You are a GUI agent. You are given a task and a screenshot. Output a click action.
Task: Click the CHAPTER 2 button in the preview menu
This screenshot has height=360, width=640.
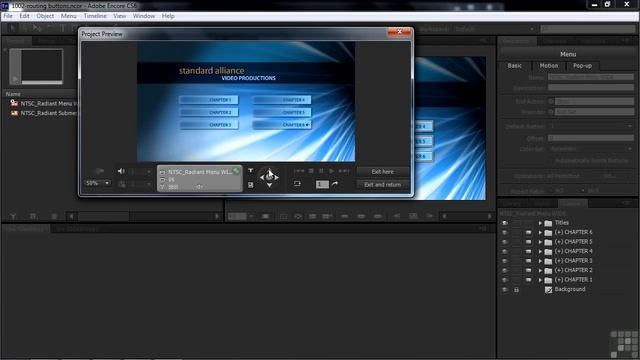[209, 112]
